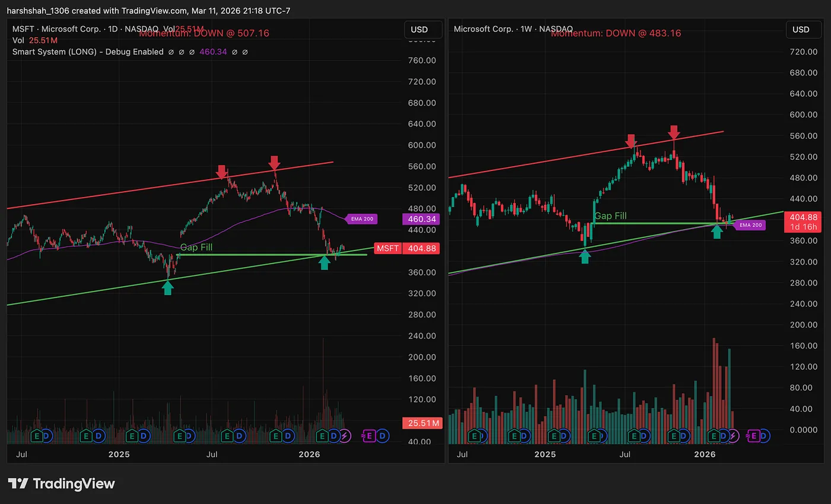The height and width of the screenshot is (504, 831).
Task: Open the purple upcoming earnings E marker on daily chart
Action: (x=369, y=436)
